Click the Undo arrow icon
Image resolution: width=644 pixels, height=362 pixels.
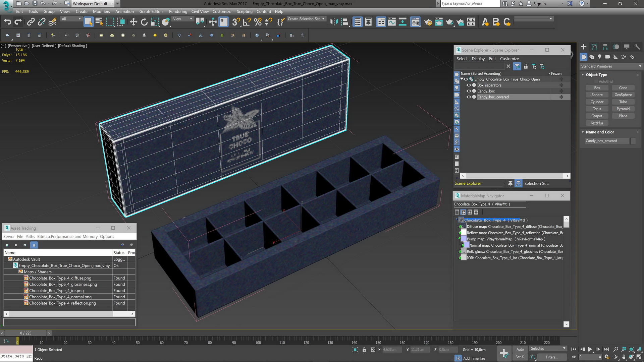7,22
